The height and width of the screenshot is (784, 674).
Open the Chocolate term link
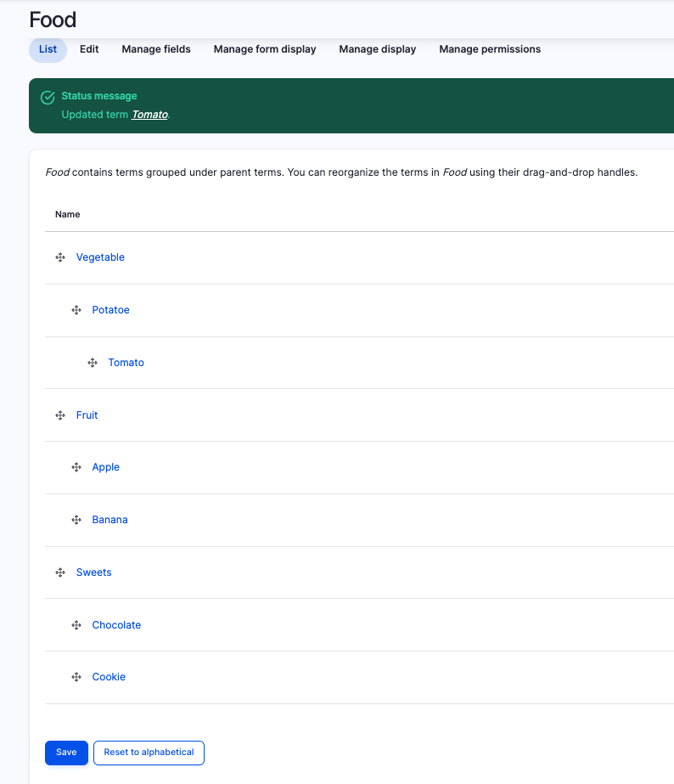click(x=116, y=624)
